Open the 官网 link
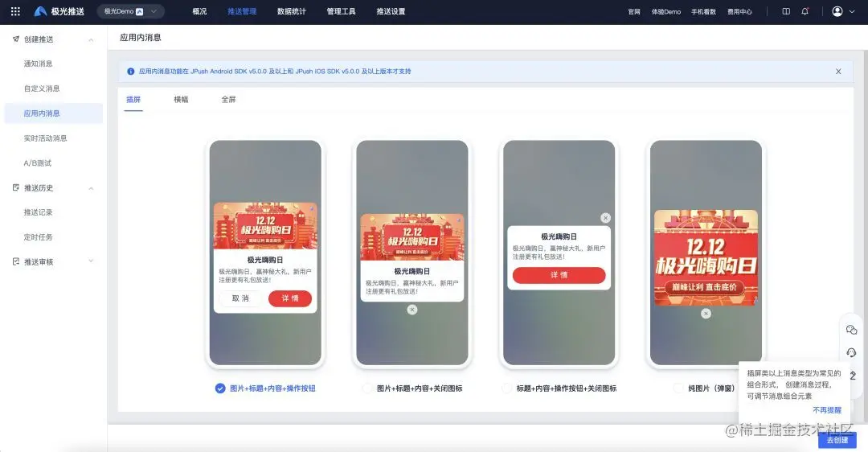The width and height of the screenshot is (868, 452). (x=634, y=11)
